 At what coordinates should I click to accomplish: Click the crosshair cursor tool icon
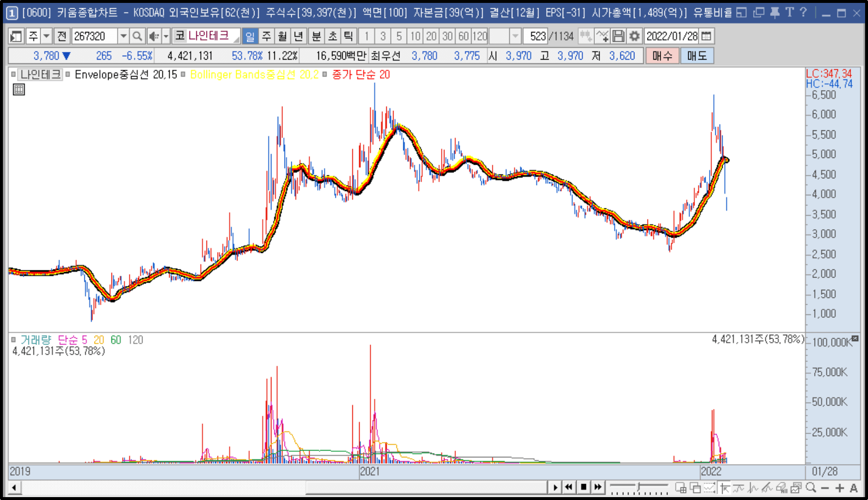725,488
